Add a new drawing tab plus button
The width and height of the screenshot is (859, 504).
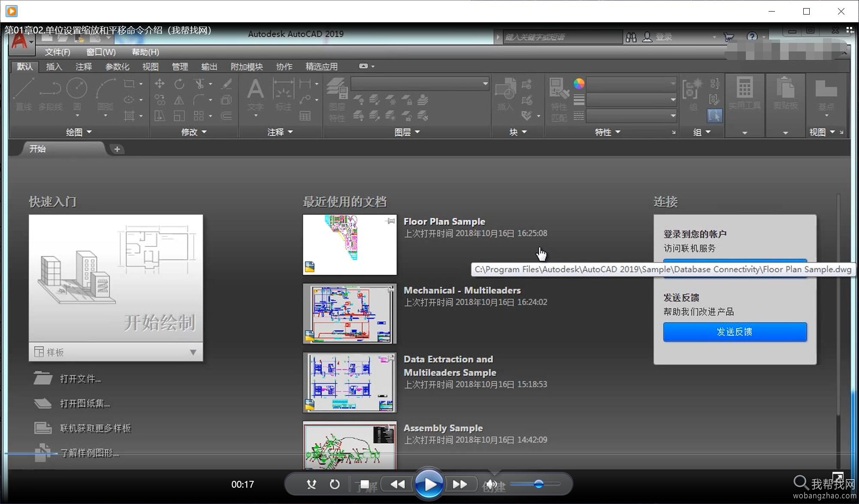click(x=117, y=149)
